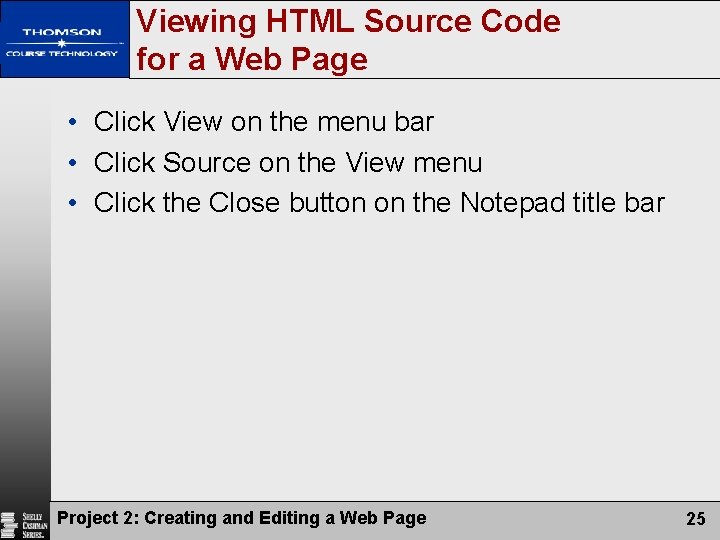Click the star symbol in Thomson logo

tap(62, 43)
